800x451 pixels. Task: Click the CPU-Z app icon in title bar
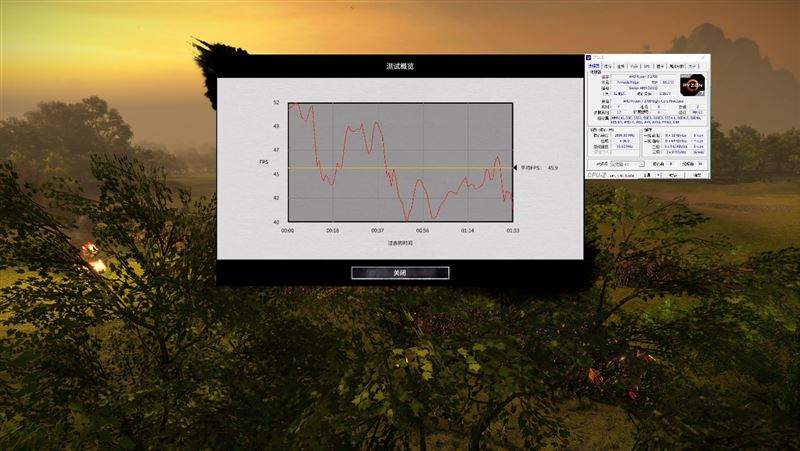point(588,57)
